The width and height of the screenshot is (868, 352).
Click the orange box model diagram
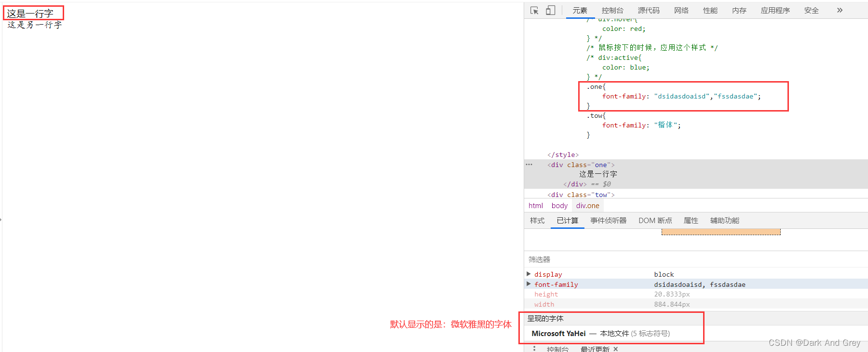[721, 232]
